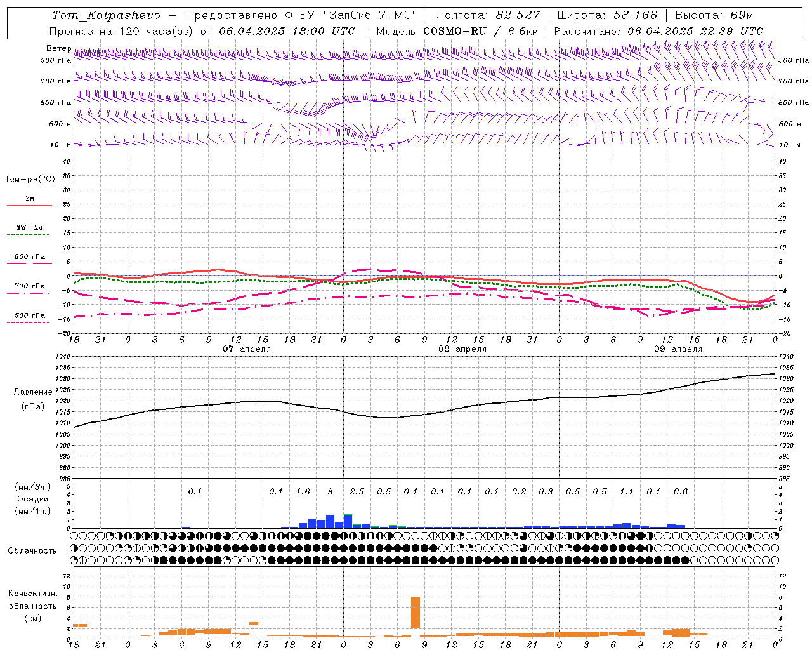Click the 'Долгота: 82.527' longitude value
The height and width of the screenshot is (650, 812).
click(x=488, y=15)
